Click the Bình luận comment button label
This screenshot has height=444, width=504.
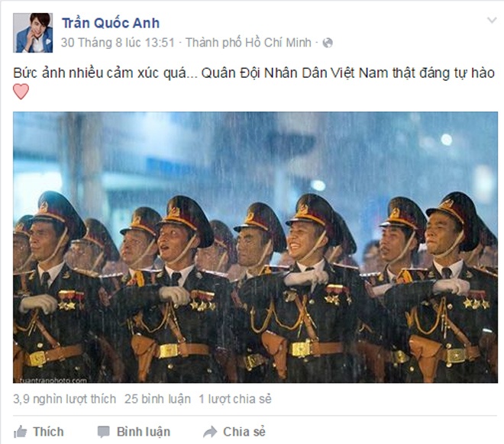(x=144, y=432)
